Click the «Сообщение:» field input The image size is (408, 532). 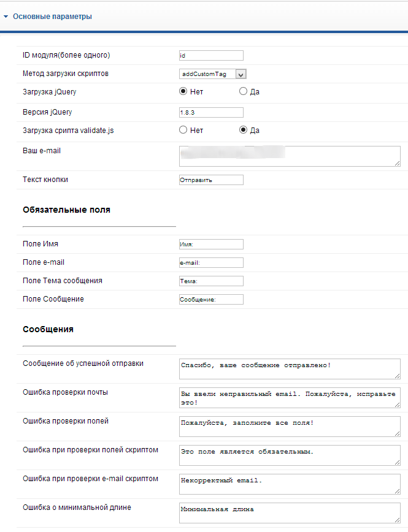tap(210, 300)
